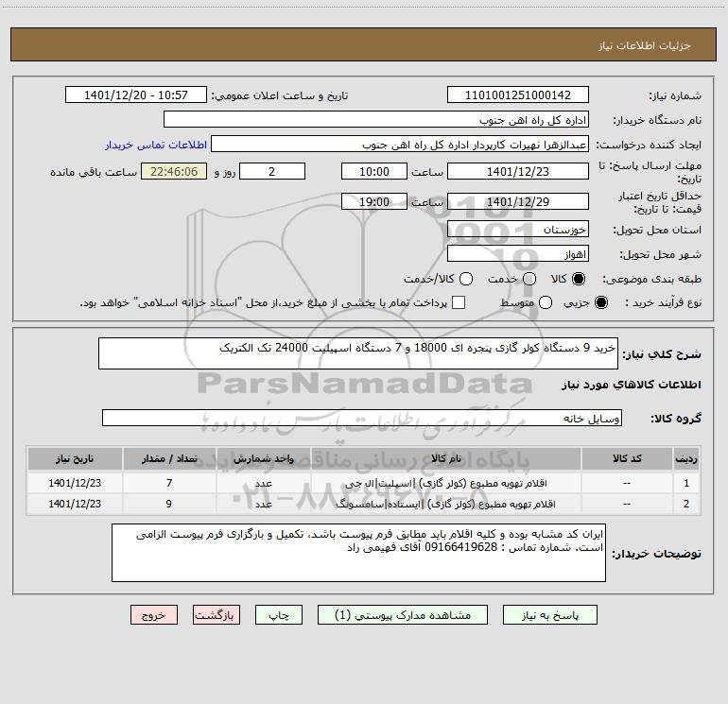This screenshot has width=728, height=704.
Task: Click the city field اهواز
Action: 518,254
